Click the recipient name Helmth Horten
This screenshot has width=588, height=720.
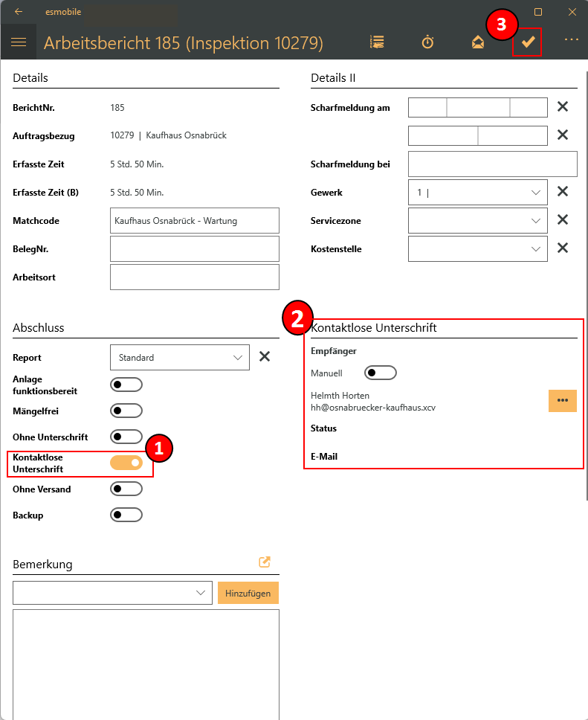[x=340, y=396]
